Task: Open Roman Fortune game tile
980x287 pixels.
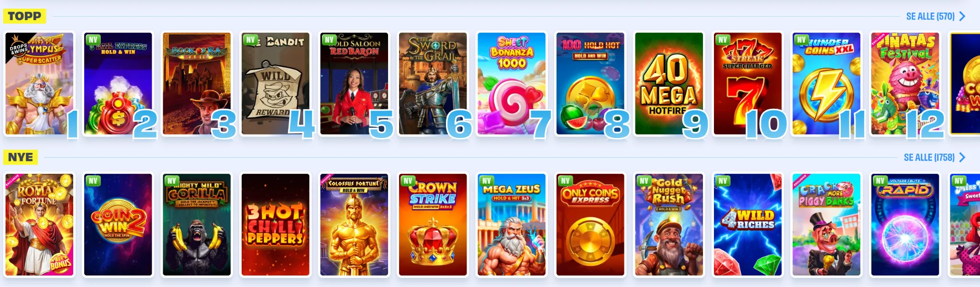Action: point(39,225)
